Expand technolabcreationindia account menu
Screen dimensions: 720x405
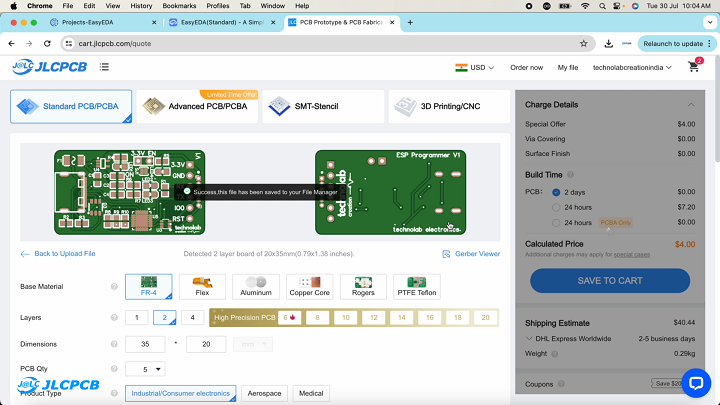632,68
